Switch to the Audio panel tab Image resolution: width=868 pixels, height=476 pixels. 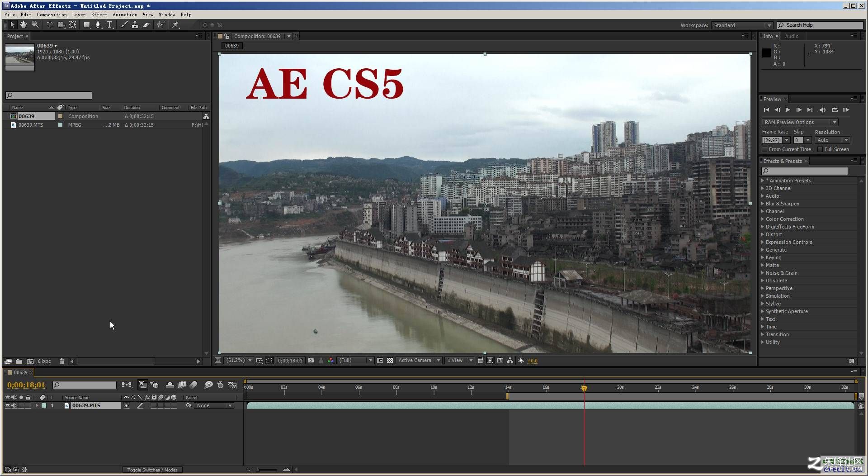[x=792, y=36]
